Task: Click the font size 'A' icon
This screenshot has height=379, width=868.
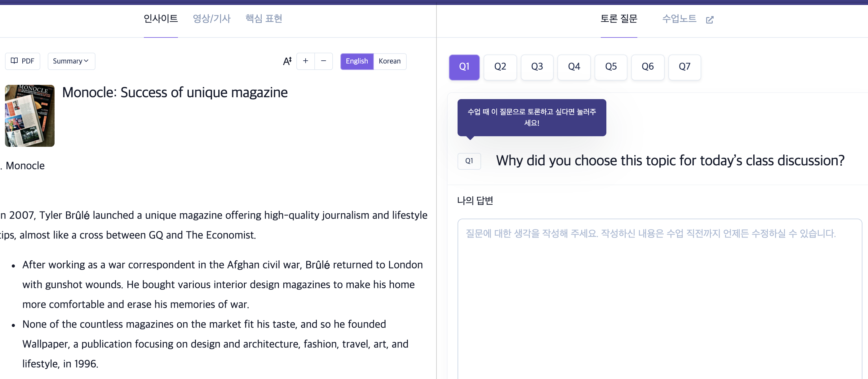Action: click(287, 61)
